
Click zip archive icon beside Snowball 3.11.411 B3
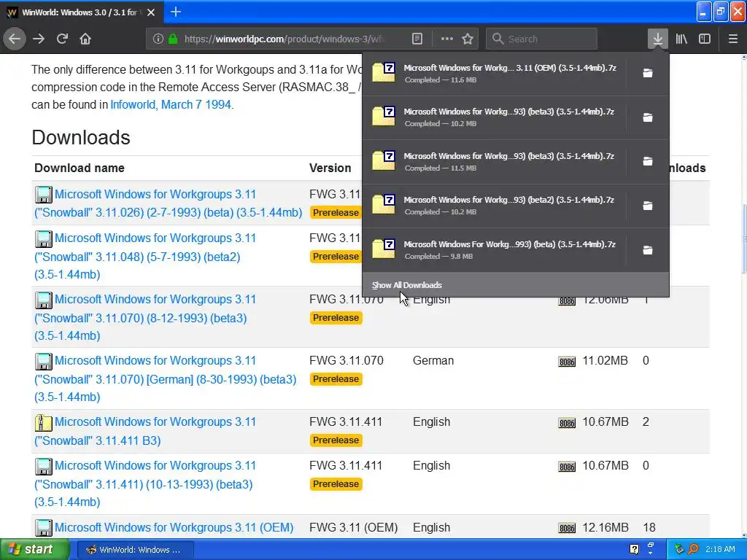coord(43,423)
